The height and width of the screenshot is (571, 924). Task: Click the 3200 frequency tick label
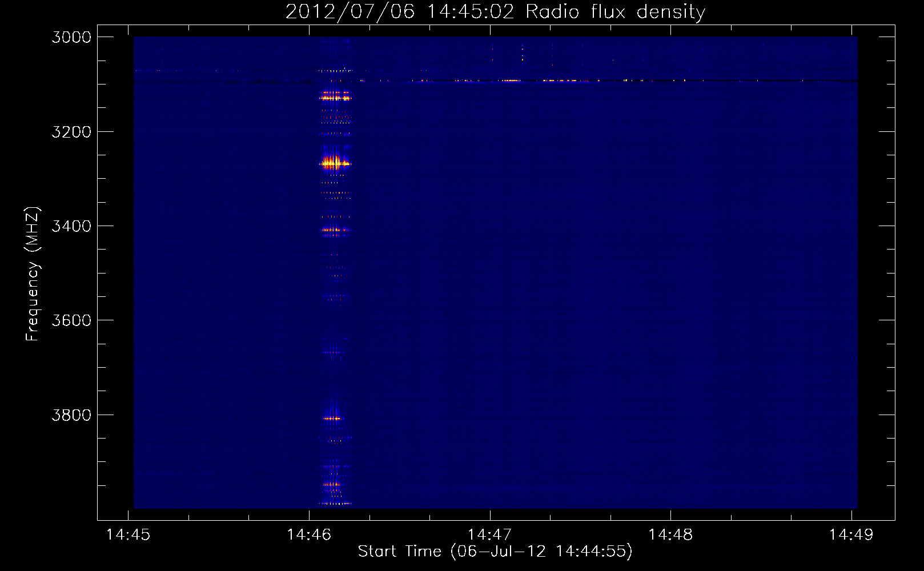71,132
